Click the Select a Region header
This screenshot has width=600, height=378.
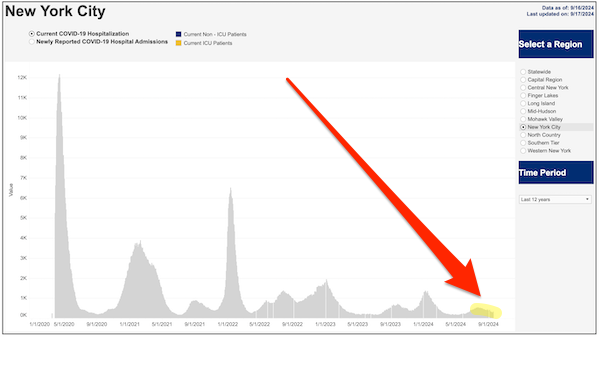pyautogui.click(x=556, y=44)
